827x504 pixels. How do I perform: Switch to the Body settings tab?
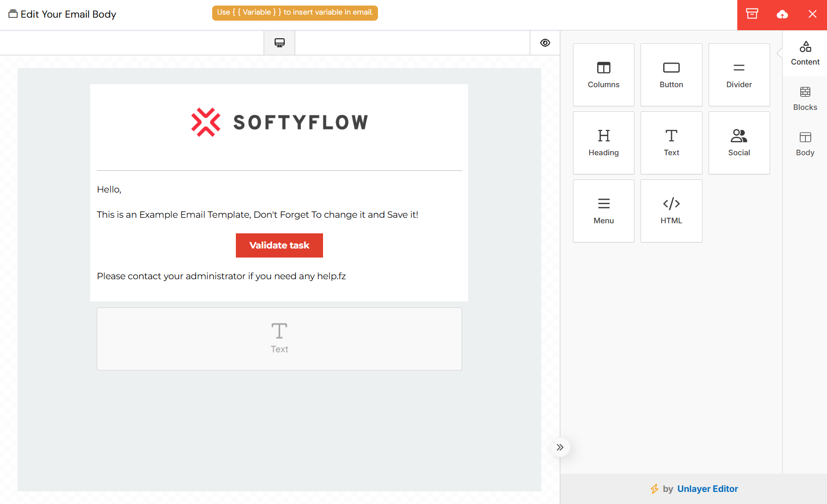coord(804,143)
